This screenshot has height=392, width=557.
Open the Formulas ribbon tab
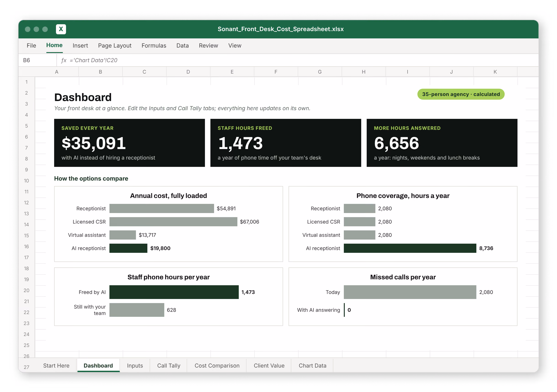pyautogui.click(x=154, y=46)
